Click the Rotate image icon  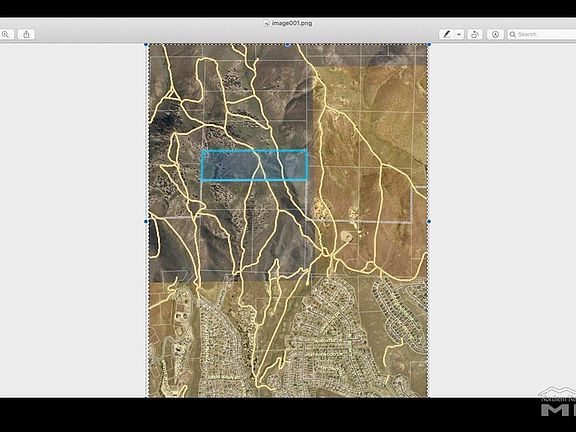coord(475,34)
